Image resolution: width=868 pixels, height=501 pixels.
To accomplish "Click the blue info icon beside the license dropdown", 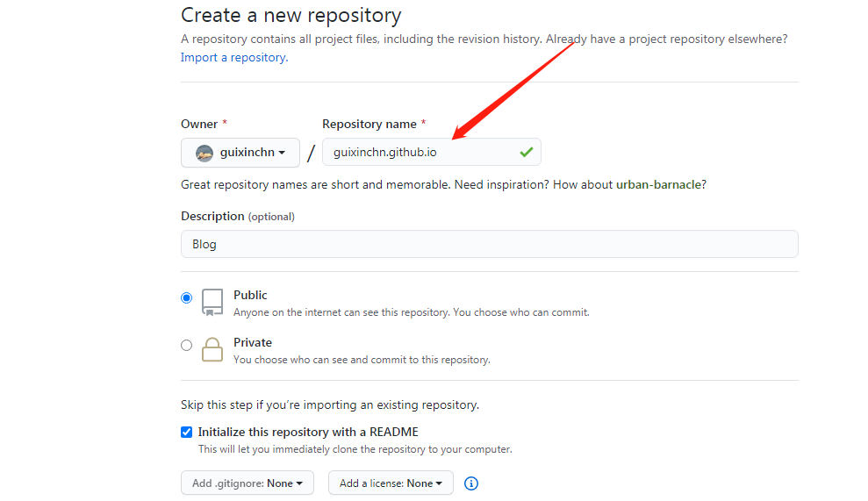I will [x=471, y=483].
